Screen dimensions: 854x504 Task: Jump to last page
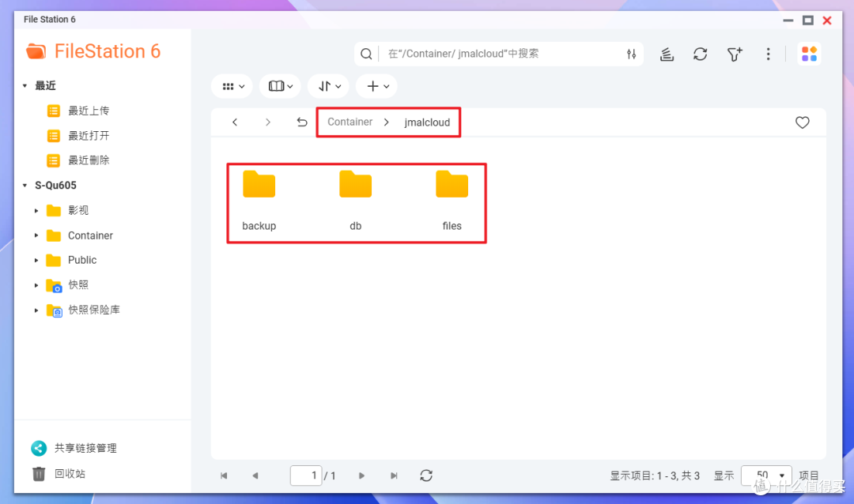tap(394, 476)
